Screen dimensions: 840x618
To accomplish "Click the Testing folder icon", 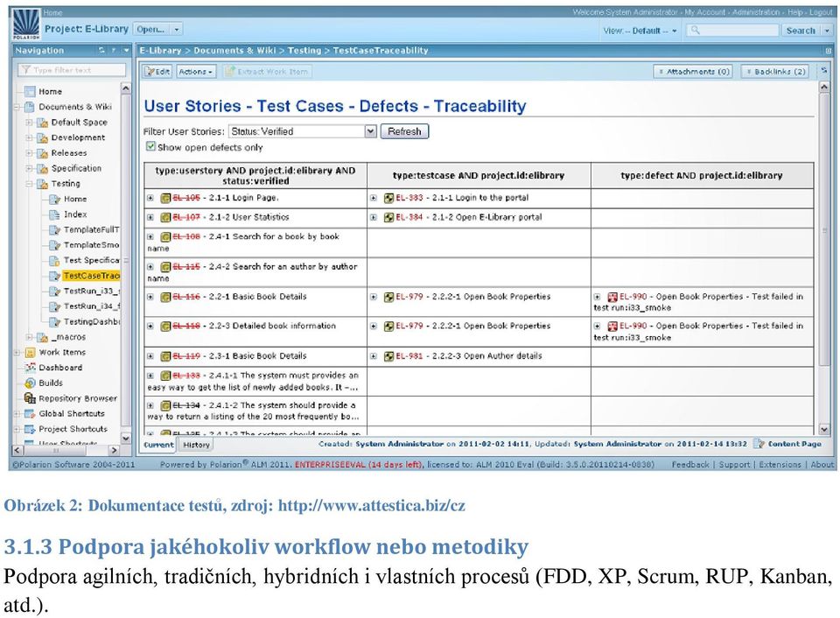I will pyautogui.click(x=42, y=184).
